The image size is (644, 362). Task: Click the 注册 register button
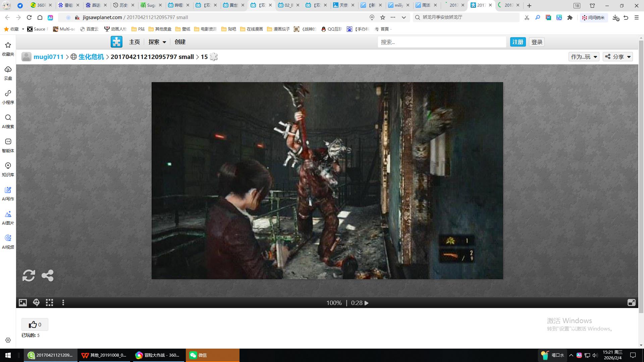[518, 42]
